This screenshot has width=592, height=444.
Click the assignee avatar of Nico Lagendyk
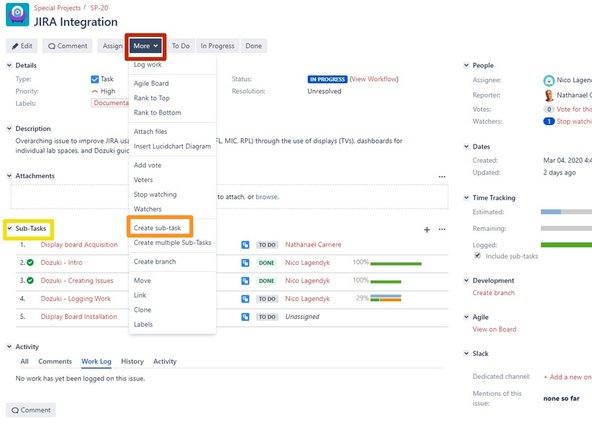(x=549, y=80)
